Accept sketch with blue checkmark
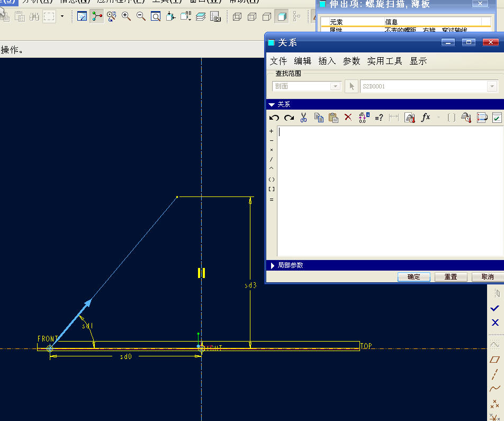504x421 pixels. point(494,308)
